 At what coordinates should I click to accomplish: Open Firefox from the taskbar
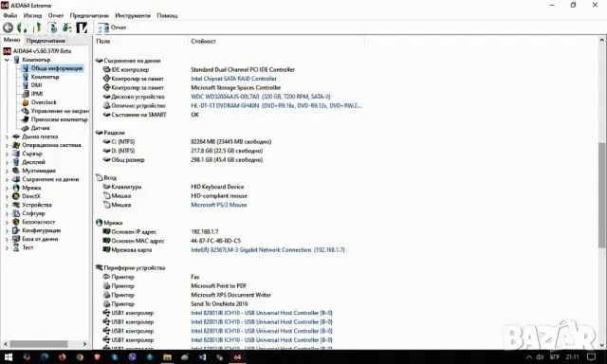62,357
